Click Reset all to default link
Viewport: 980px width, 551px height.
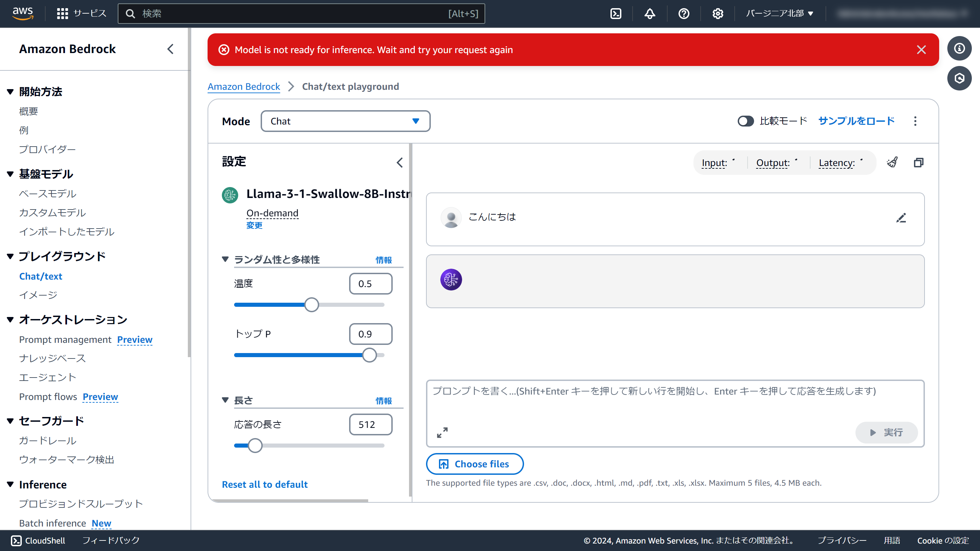[x=264, y=484]
